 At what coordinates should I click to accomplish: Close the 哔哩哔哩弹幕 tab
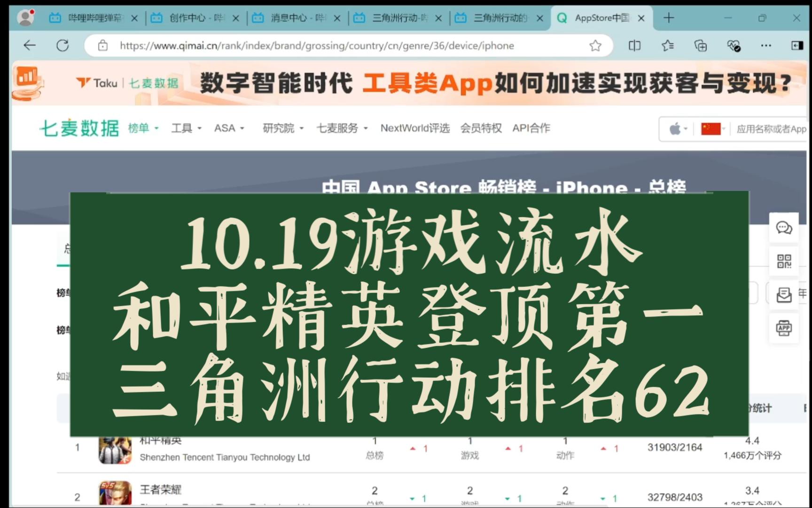pyautogui.click(x=134, y=18)
